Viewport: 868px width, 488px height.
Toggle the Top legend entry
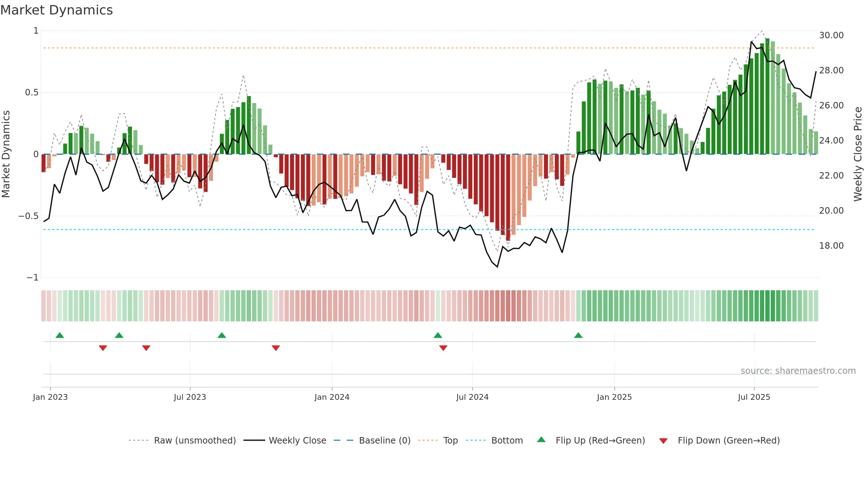pyautogui.click(x=438, y=440)
